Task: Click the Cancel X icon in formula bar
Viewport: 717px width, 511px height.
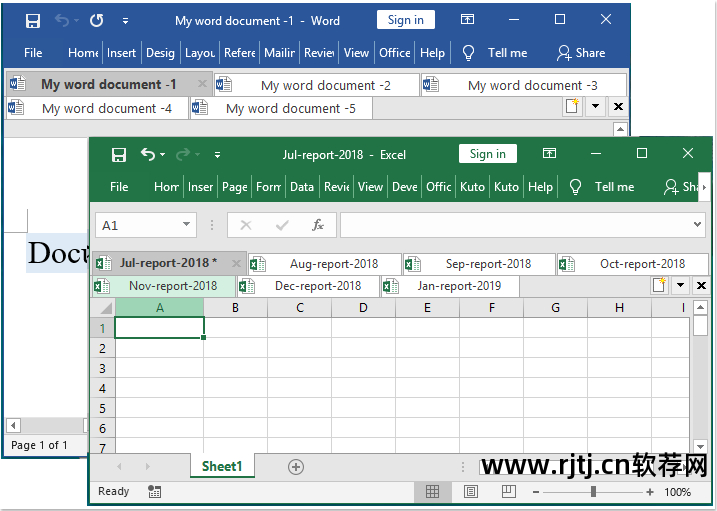Action: [246, 225]
